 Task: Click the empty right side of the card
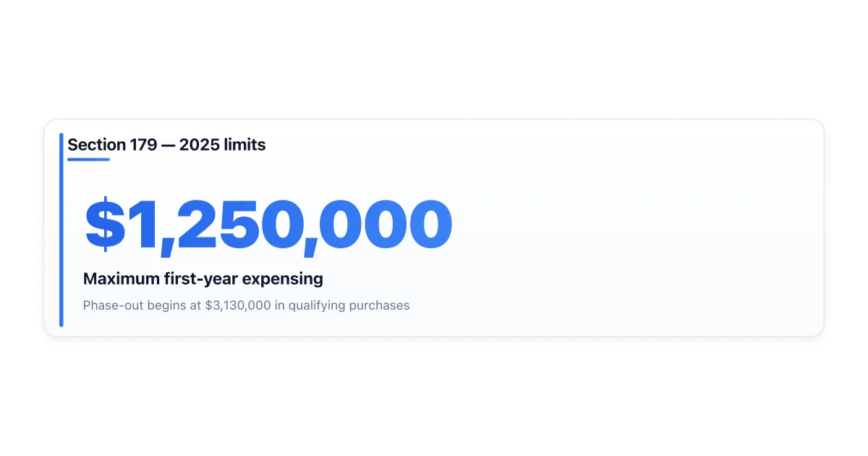637,228
